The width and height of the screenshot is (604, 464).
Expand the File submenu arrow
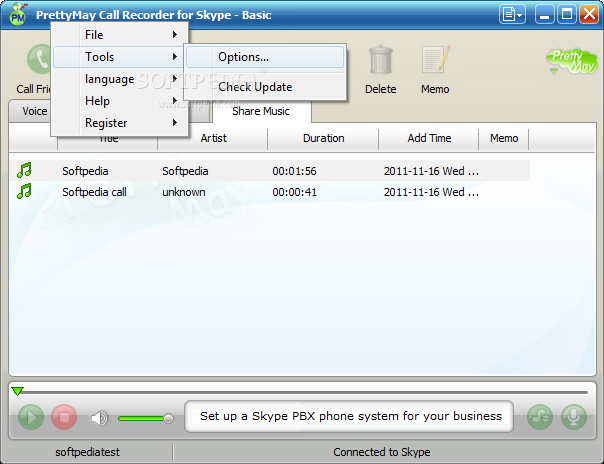pos(175,35)
